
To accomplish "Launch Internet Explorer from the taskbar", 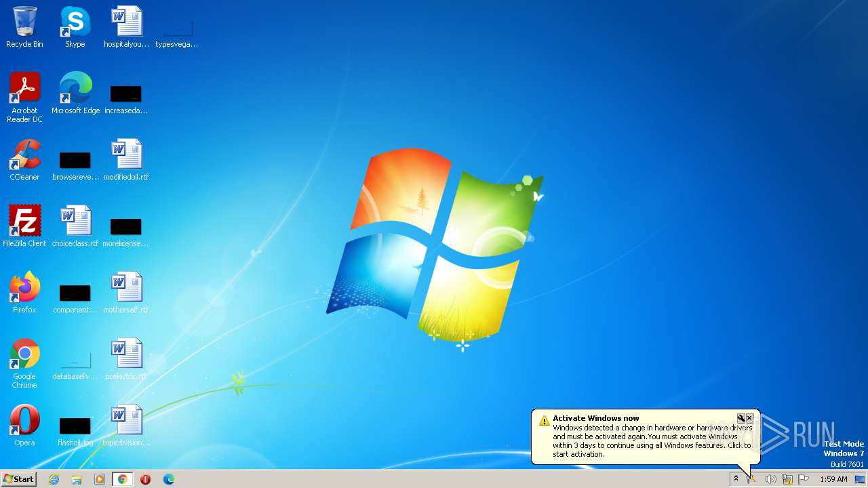I will 54,479.
